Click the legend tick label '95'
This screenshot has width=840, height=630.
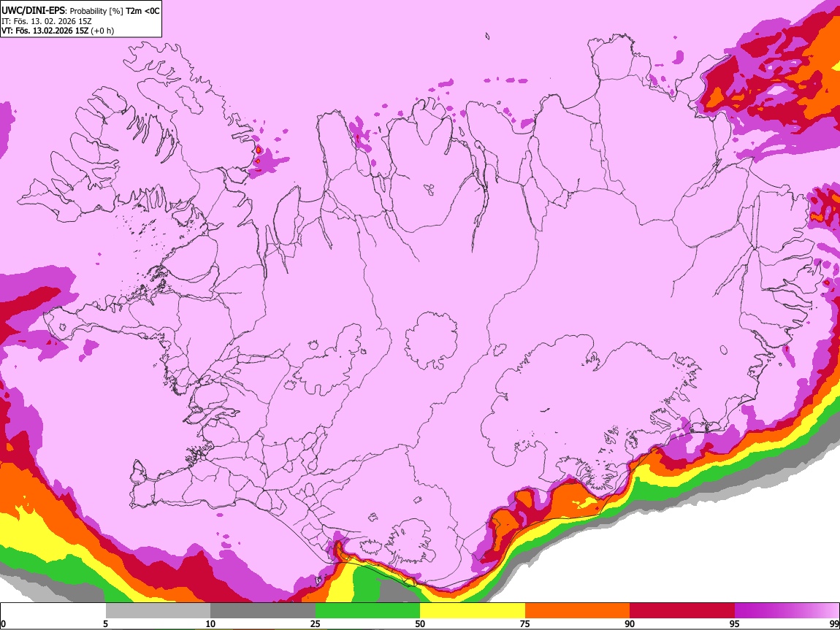(735, 623)
